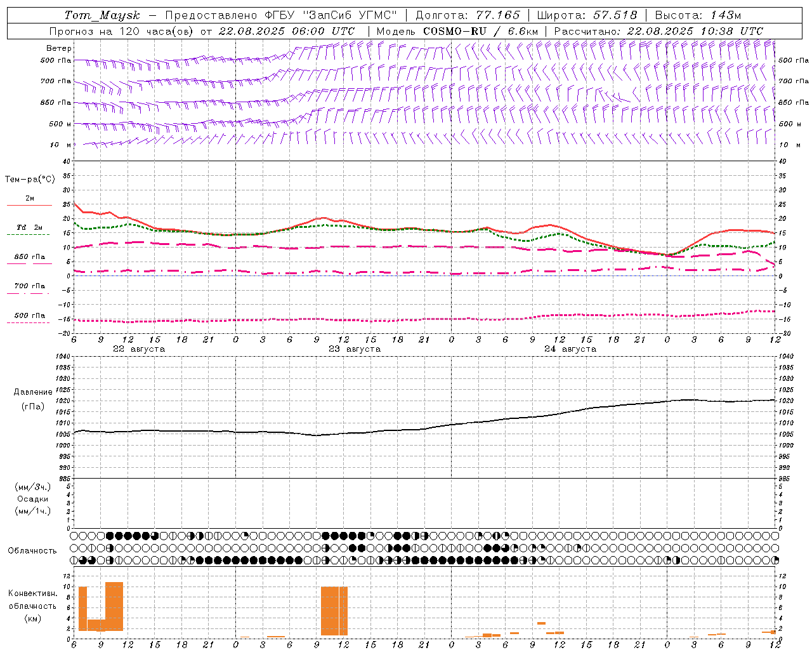Click the left 700 гПа wind level label

56,81
